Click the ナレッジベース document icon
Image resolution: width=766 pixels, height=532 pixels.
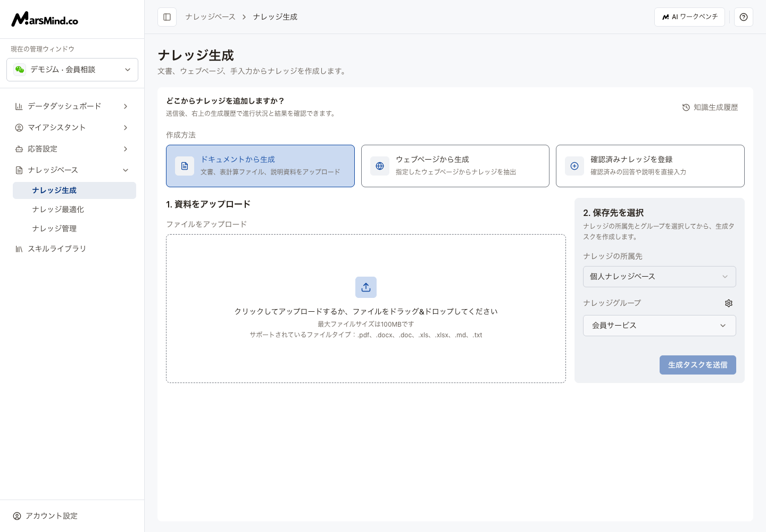coord(19,170)
